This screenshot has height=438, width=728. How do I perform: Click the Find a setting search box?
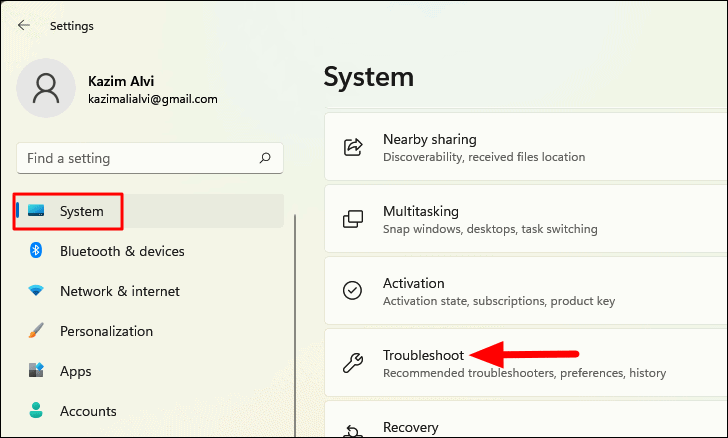pyautogui.click(x=150, y=158)
